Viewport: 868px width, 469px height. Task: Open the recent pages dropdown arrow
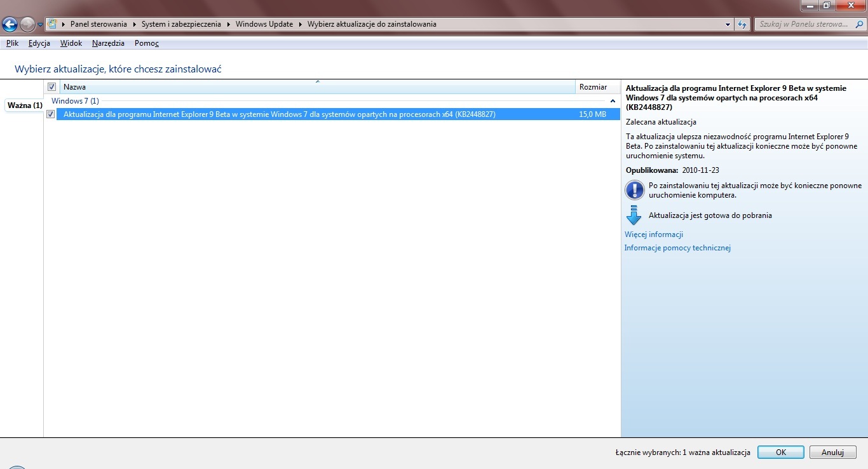(41, 25)
